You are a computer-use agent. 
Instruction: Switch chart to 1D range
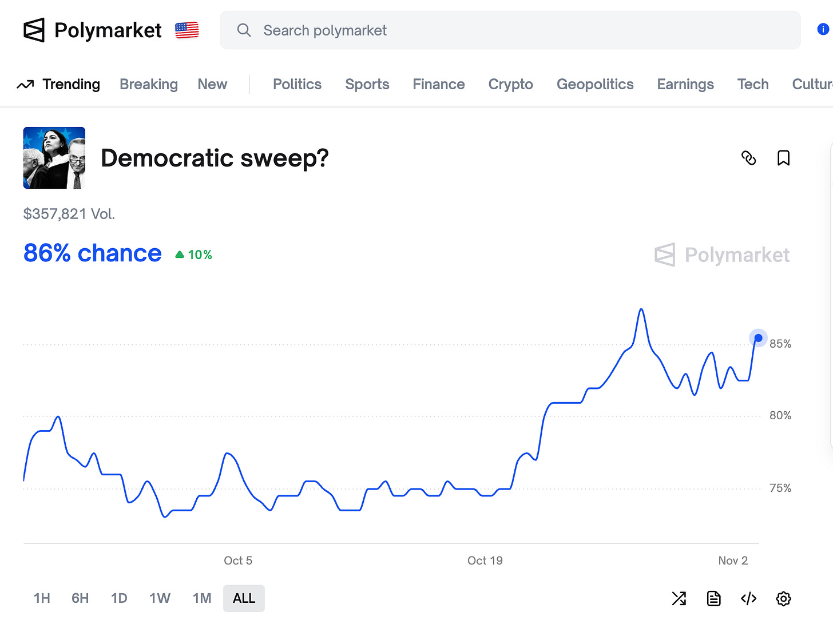coord(119,598)
